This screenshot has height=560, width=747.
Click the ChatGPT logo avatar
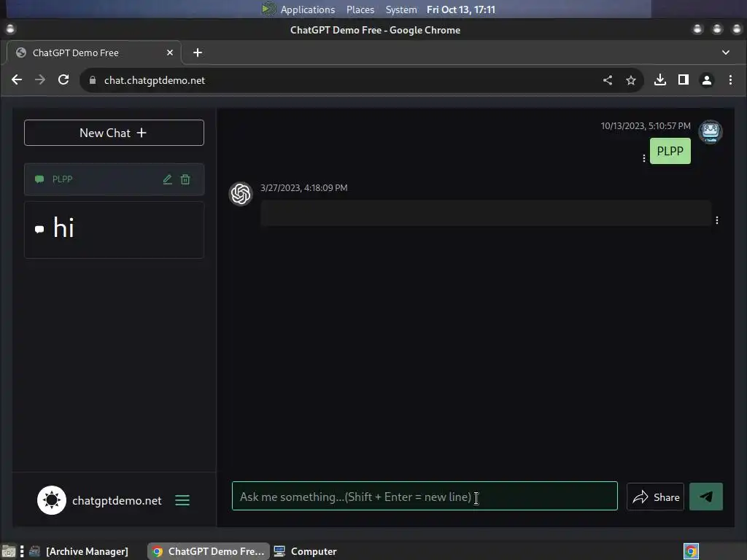click(241, 194)
